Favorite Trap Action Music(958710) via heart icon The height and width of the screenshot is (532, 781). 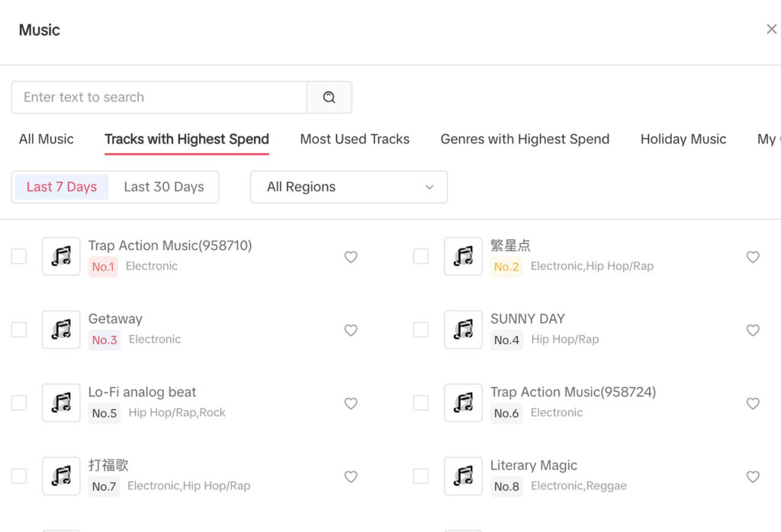point(351,257)
